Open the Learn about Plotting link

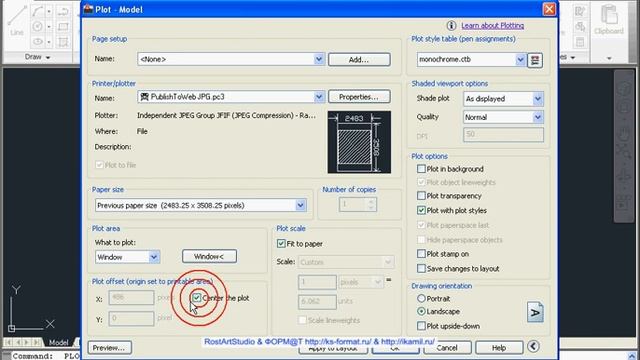493,26
